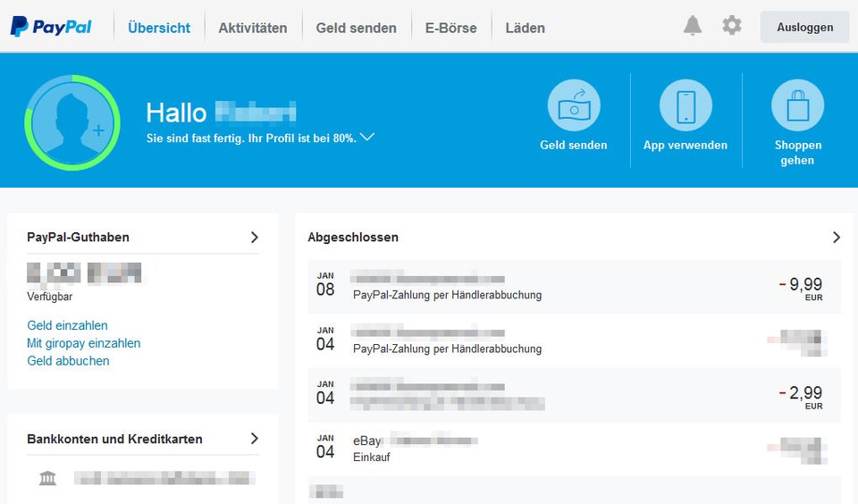Click the Verfügbar label

click(x=50, y=297)
